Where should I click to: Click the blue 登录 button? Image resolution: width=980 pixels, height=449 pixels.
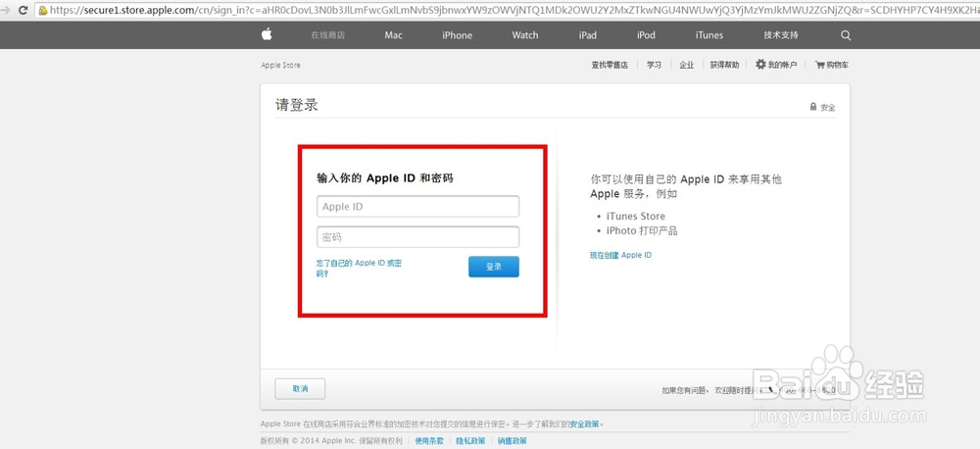pyautogui.click(x=494, y=267)
